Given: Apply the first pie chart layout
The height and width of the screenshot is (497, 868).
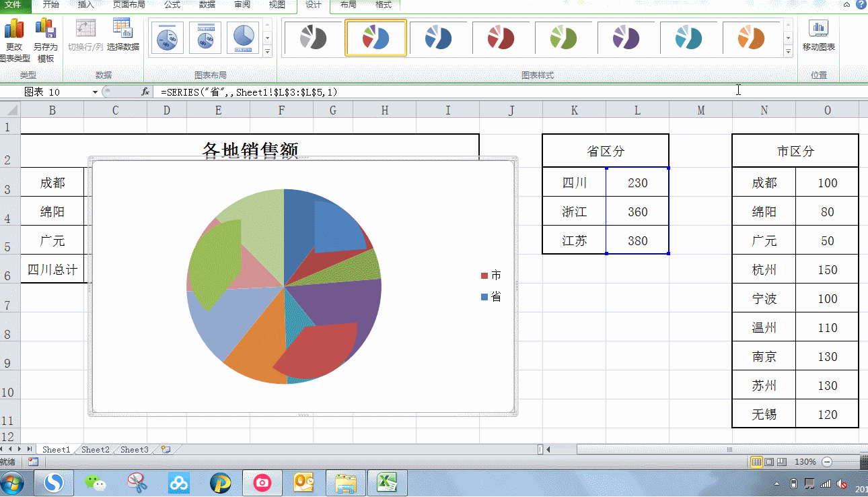Looking at the screenshot, I should click(x=167, y=37).
